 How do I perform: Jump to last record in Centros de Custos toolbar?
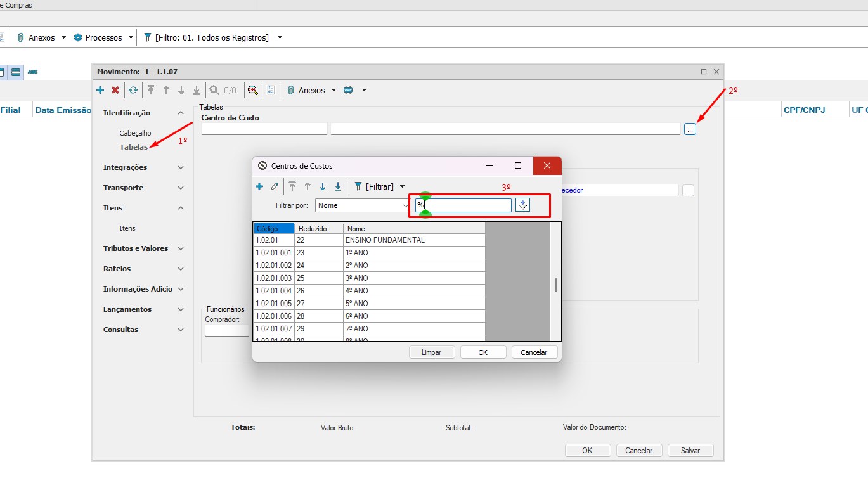point(338,186)
